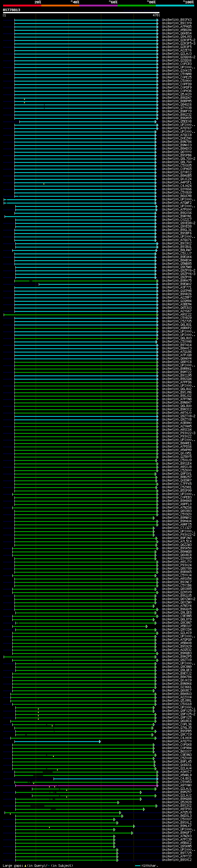Screen dimensions: 197x868
Task: Select hit label UniRef100_Q6L8U3
Action: 176,338
